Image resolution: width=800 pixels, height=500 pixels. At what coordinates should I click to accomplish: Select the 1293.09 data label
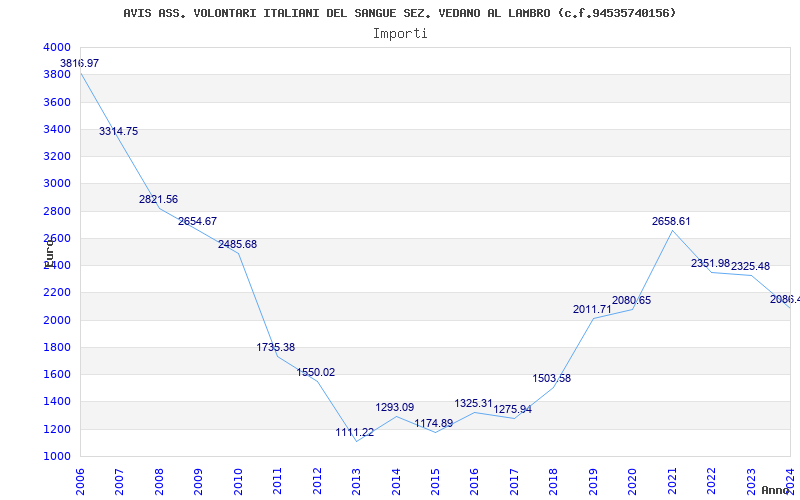tap(395, 408)
